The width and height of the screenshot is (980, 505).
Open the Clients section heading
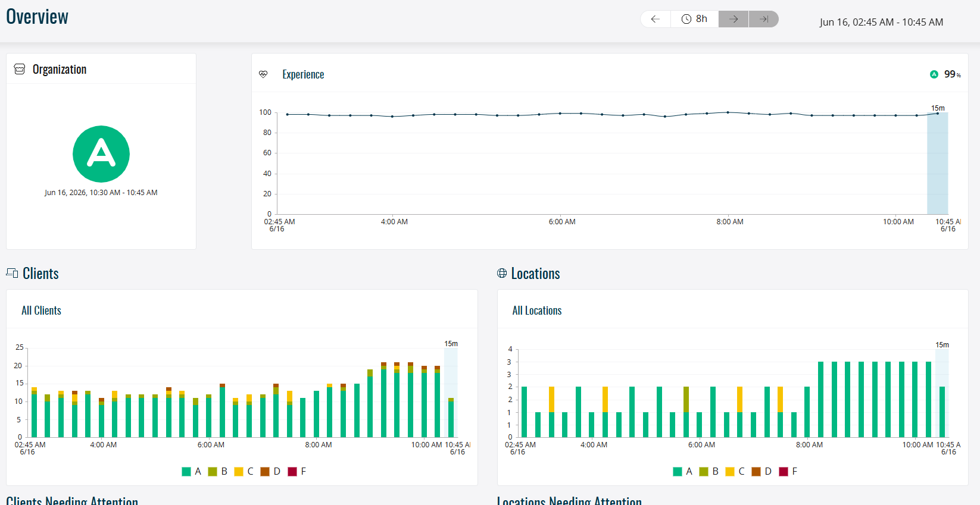[x=40, y=274]
